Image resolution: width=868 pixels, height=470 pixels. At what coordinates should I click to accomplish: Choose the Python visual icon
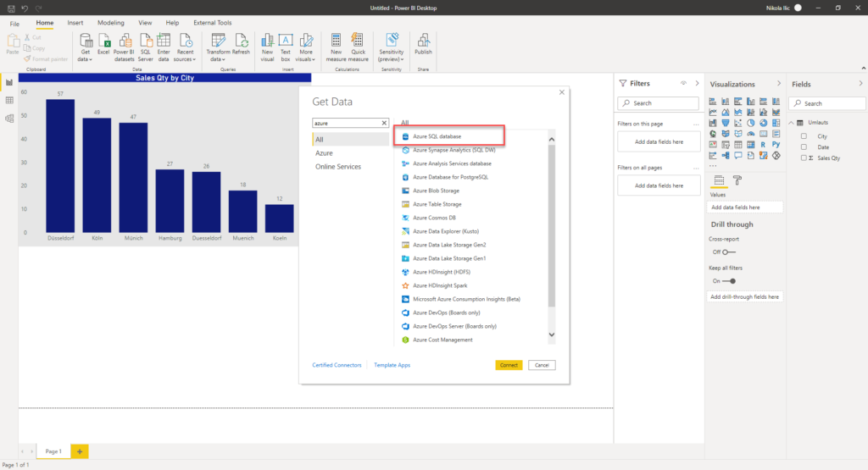coord(776,144)
